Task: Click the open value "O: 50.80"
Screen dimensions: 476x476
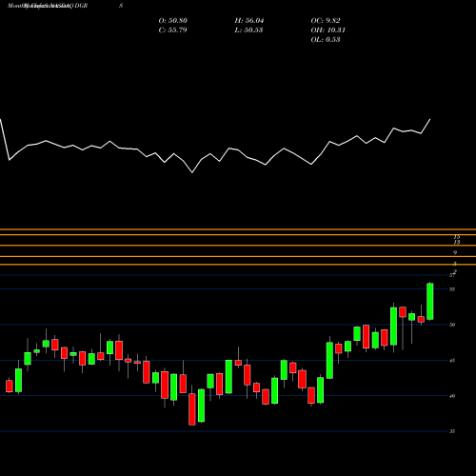Action: 173,21
